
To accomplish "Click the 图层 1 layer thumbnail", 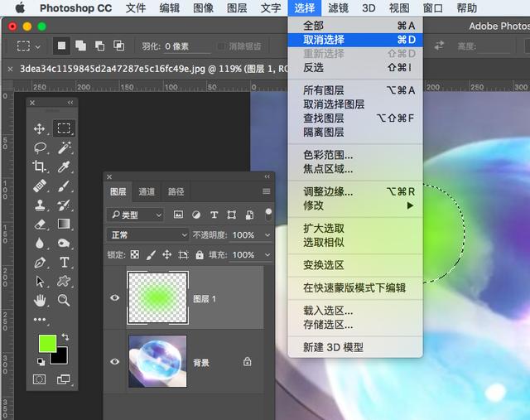I will point(157,297).
